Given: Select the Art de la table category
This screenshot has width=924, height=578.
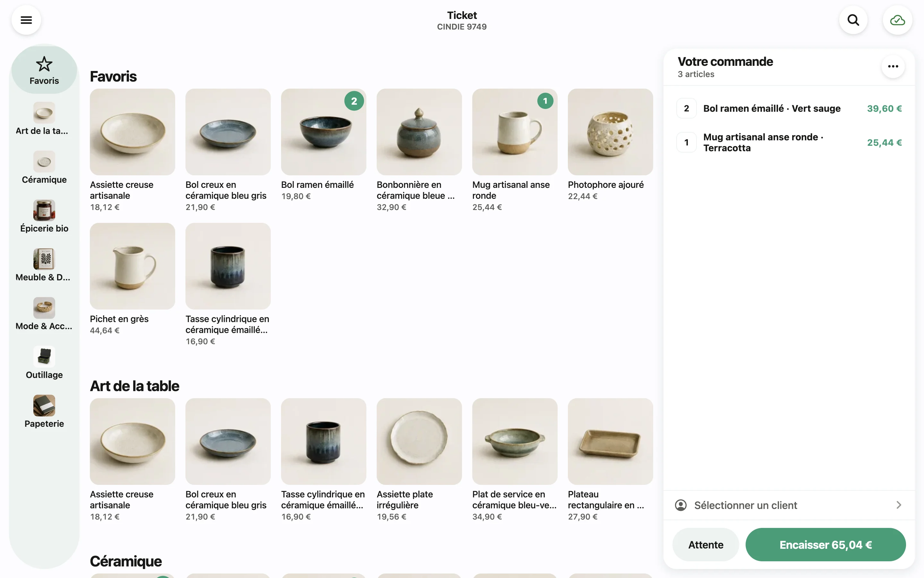Looking at the screenshot, I should click(x=44, y=119).
